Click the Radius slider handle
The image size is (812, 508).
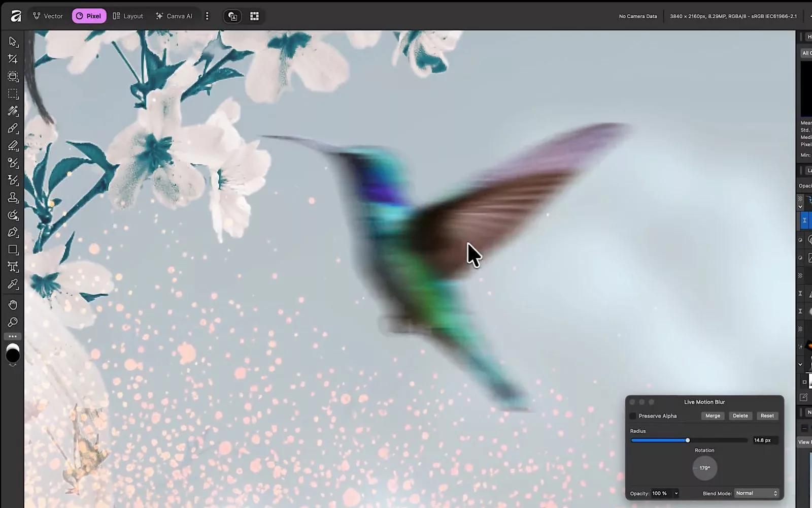point(688,440)
